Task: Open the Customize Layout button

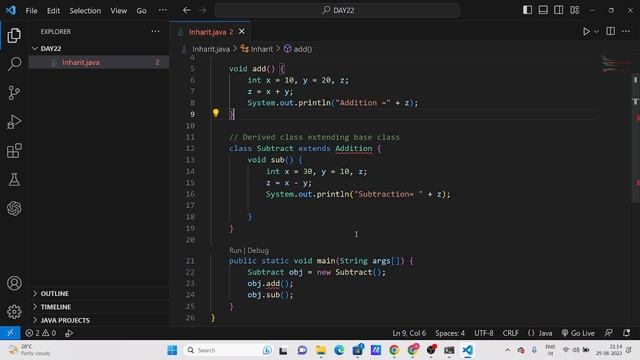Action: point(575,10)
